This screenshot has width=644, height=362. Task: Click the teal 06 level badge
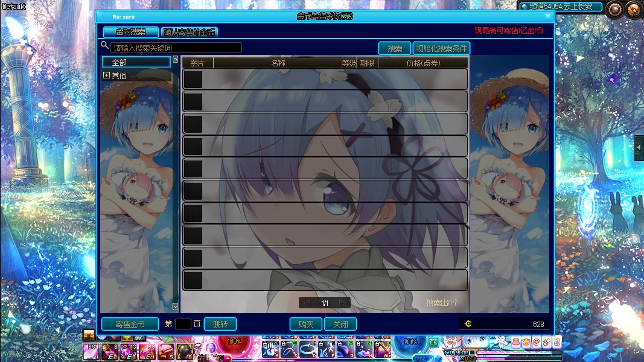[433, 343]
